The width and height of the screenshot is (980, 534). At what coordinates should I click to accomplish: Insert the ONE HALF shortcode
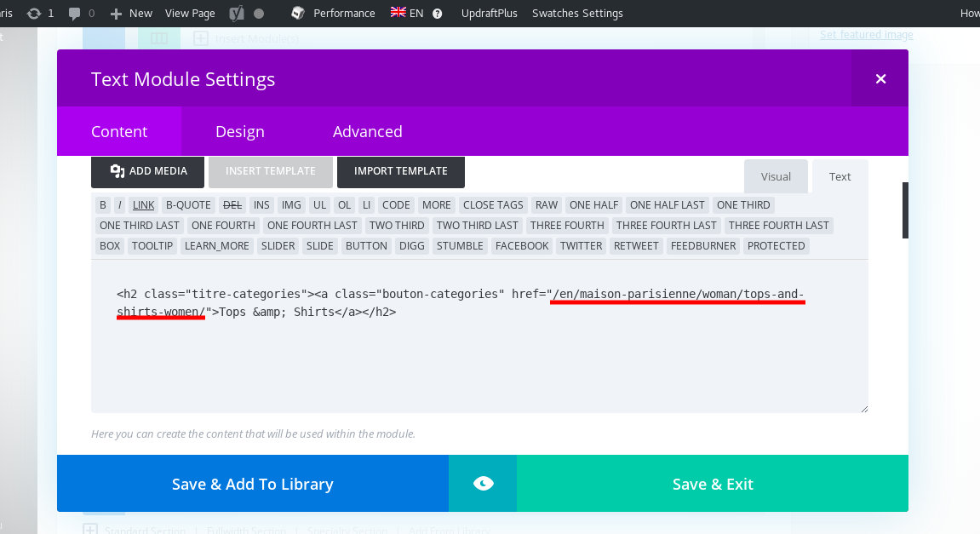(x=593, y=205)
